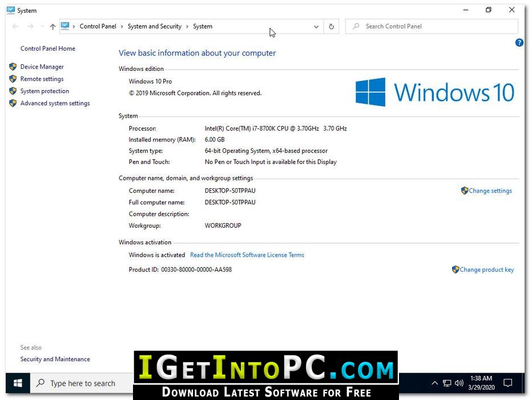
Task: Open the Action Center notification icon
Action: coord(508,383)
